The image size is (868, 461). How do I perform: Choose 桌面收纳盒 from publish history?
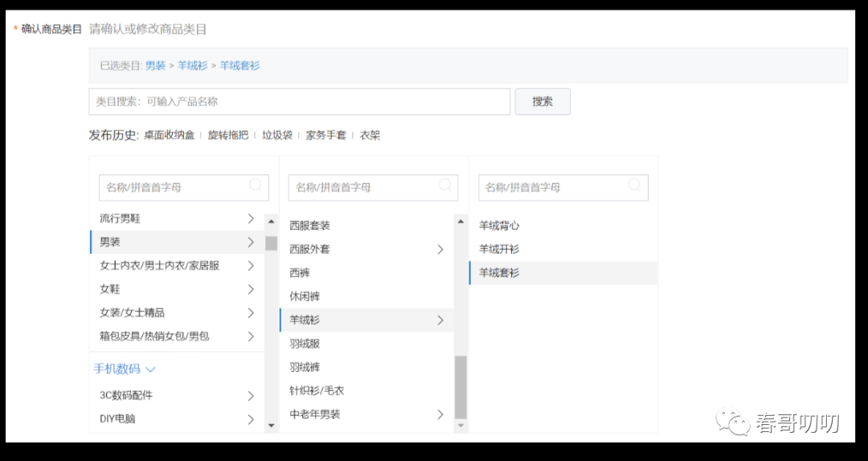click(x=170, y=135)
